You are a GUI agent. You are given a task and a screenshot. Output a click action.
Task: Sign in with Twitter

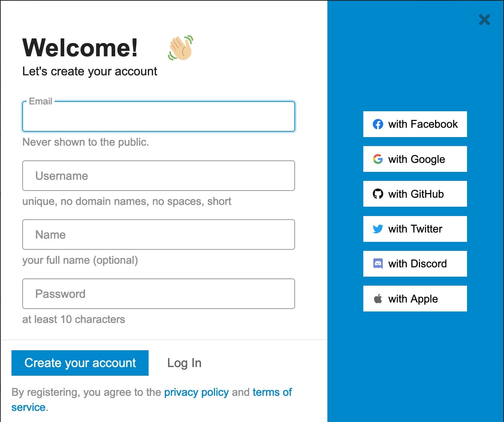click(415, 229)
